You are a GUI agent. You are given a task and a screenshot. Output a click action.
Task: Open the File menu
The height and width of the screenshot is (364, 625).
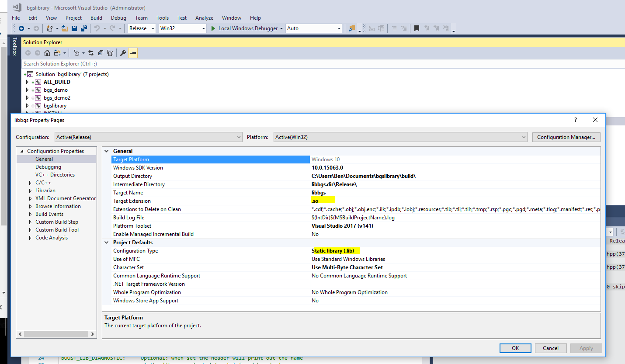pyautogui.click(x=16, y=18)
